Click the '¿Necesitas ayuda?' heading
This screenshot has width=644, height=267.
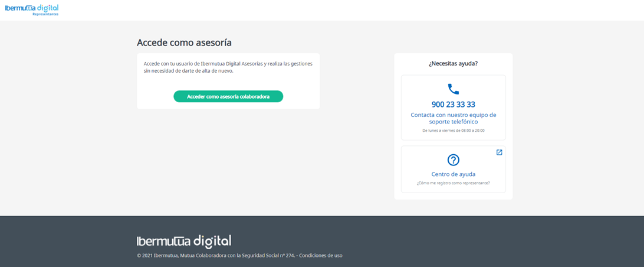coord(453,63)
